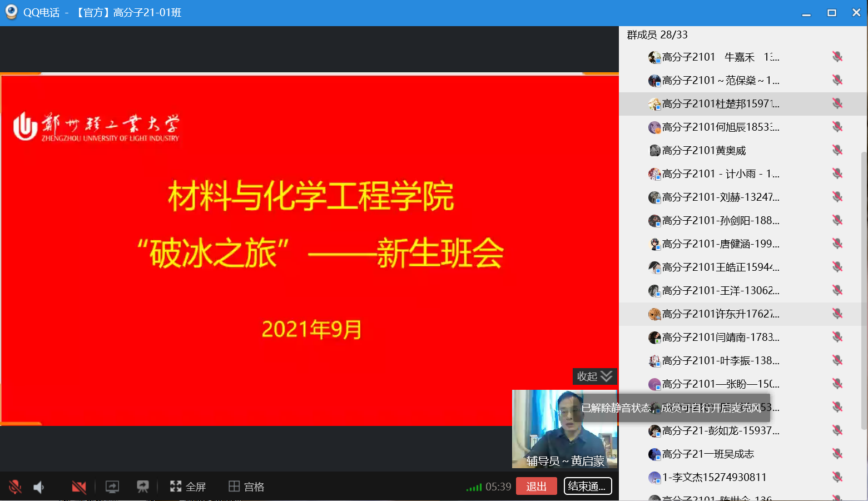Viewport: 868px width, 501px height.
Task: Open the presentation whiteboard icon
Action: pyautogui.click(x=143, y=487)
